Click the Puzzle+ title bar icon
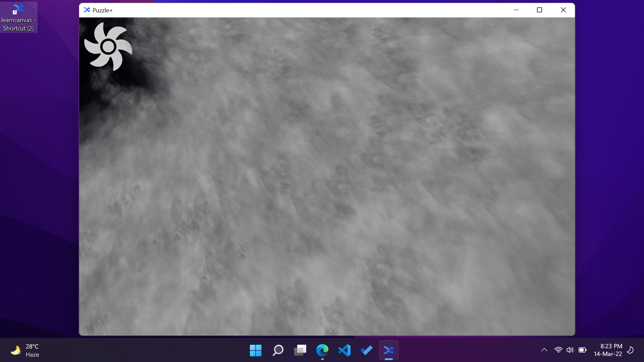Viewport: 644px width, 362px height. [87, 10]
